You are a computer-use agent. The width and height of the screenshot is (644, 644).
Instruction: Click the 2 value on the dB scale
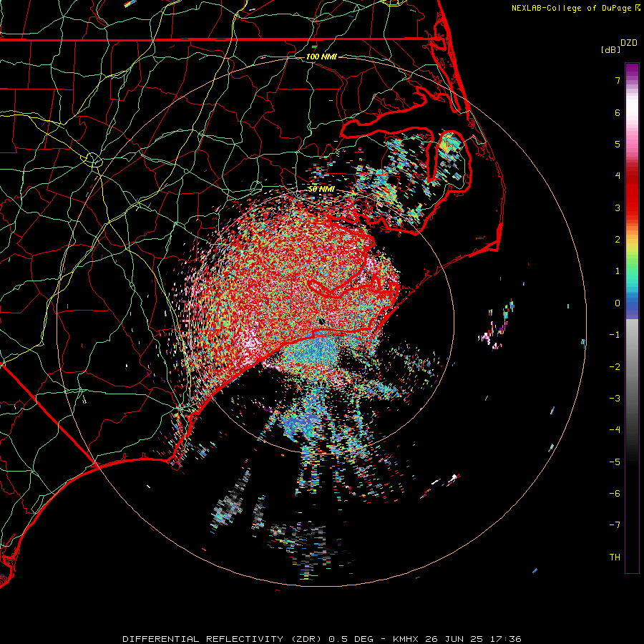pos(618,240)
